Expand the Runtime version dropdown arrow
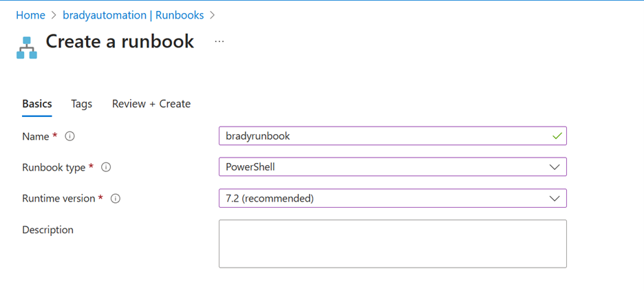644x291 pixels. coord(555,198)
